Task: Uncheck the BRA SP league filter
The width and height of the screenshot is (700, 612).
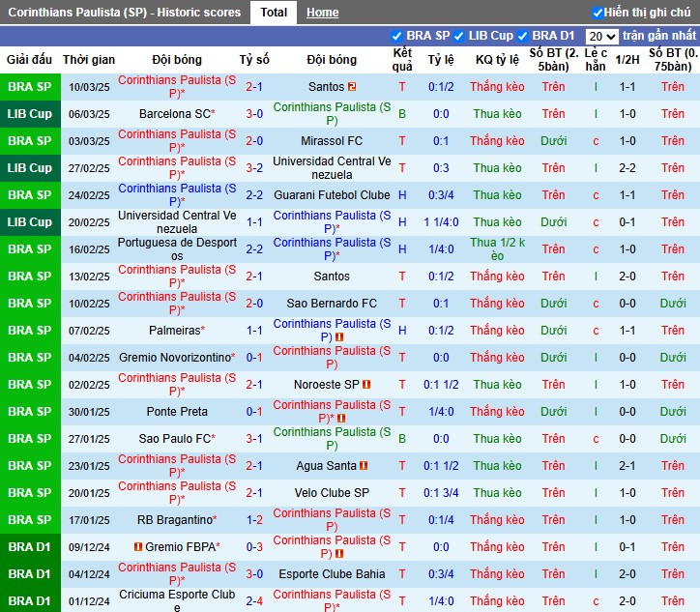Action: pyautogui.click(x=396, y=36)
